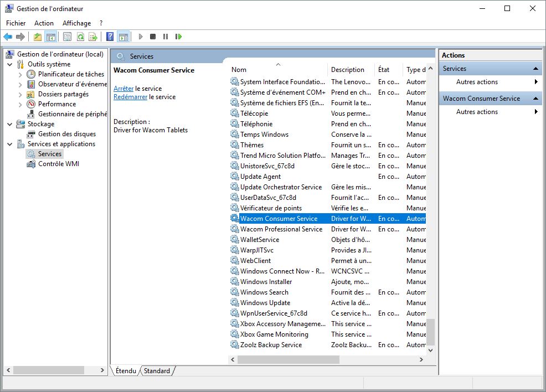This screenshot has width=546, height=392.
Task: Click the Export list toolbar icon
Action: (x=93, y=37)
